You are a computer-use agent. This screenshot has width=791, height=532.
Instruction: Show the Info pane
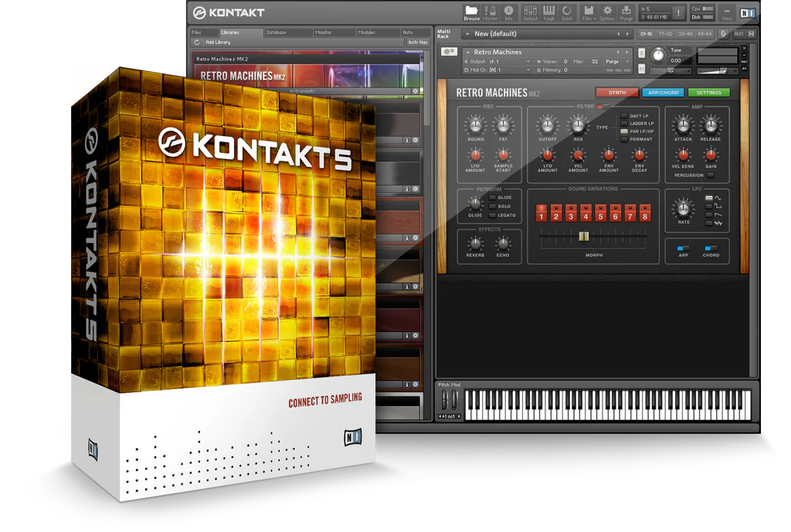point(508,13)
